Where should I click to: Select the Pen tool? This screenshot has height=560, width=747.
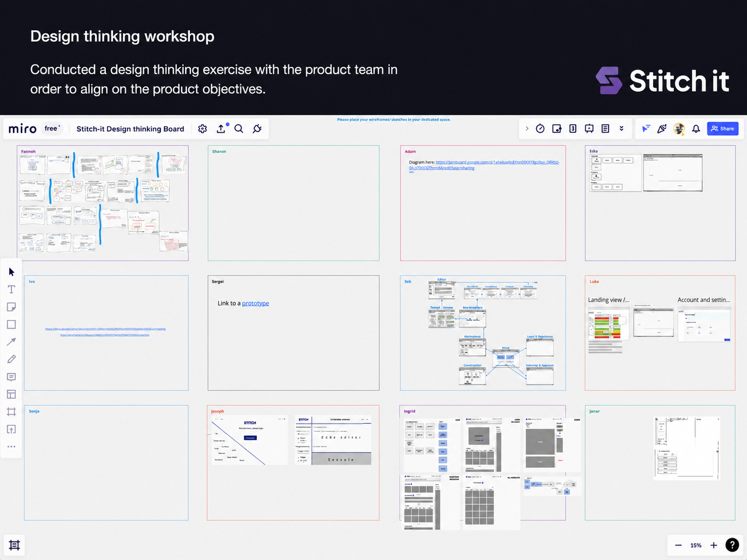(x=11, y=359)
